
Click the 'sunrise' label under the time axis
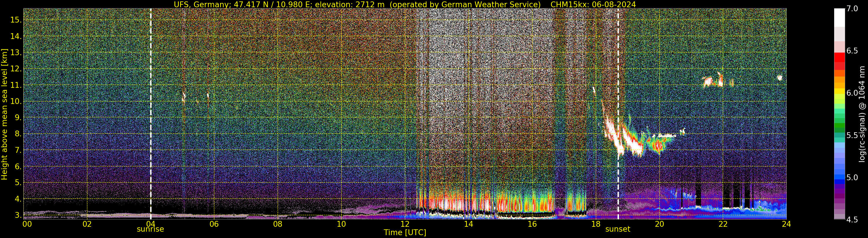(150, 229)
